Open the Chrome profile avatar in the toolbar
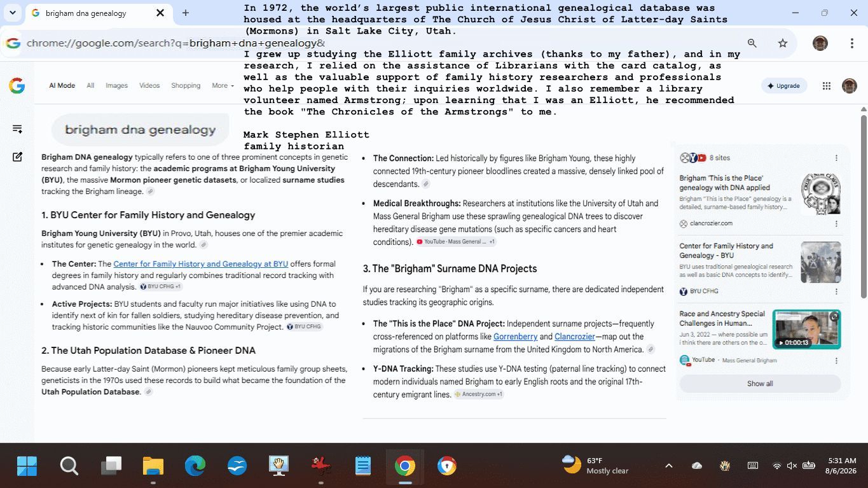This screenshot has height=488, width=868. pos(820,43)
